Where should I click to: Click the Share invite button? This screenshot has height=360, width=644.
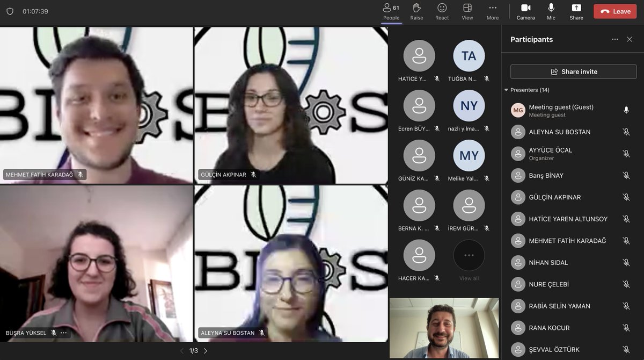point(573,71)
